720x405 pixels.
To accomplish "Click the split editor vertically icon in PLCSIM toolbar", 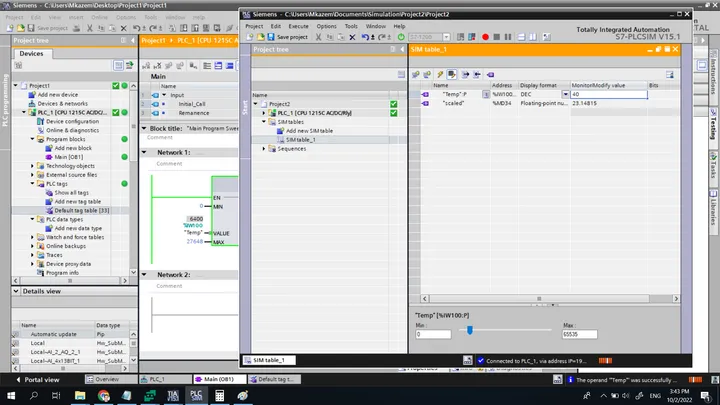I will click(533, 37).
